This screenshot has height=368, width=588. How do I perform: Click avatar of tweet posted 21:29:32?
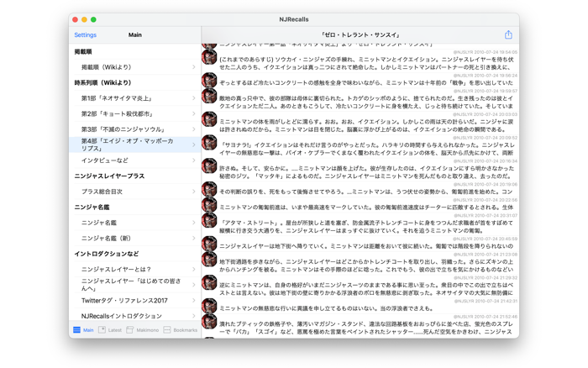pyautogui.click(x=209, y=282)
